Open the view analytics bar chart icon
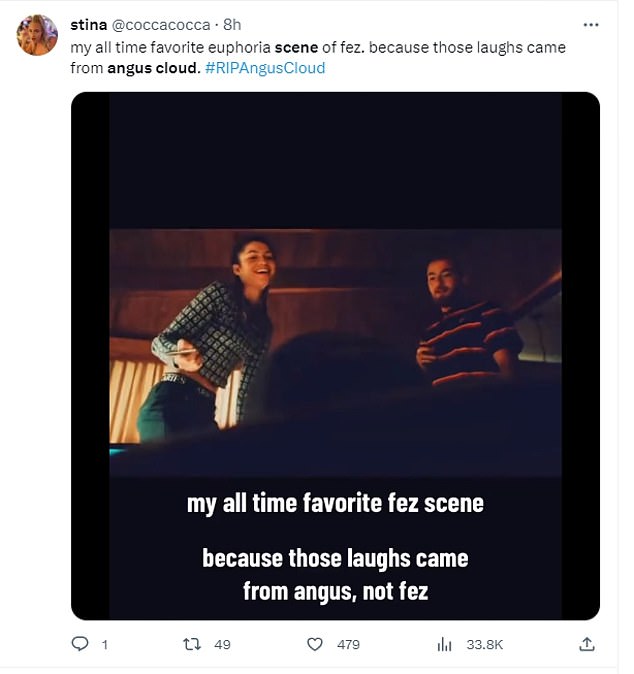Viewport: 634px width, 674px height. (x=445, y=645)
